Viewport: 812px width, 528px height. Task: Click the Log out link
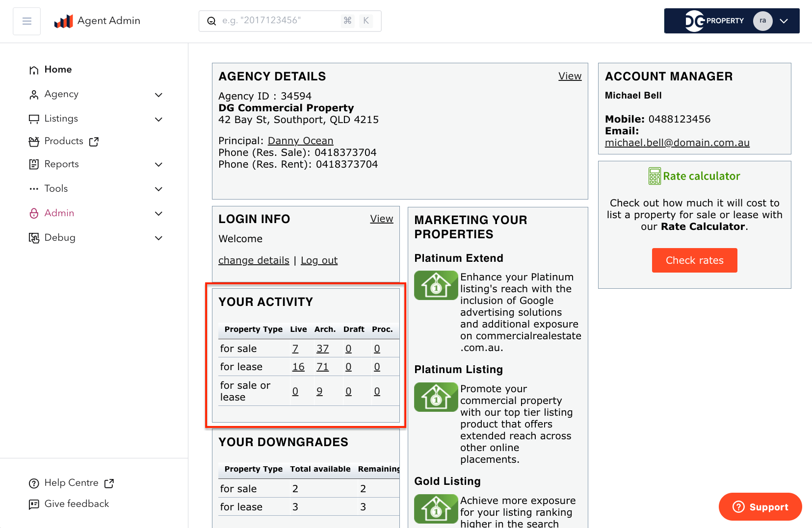[319, 260]
